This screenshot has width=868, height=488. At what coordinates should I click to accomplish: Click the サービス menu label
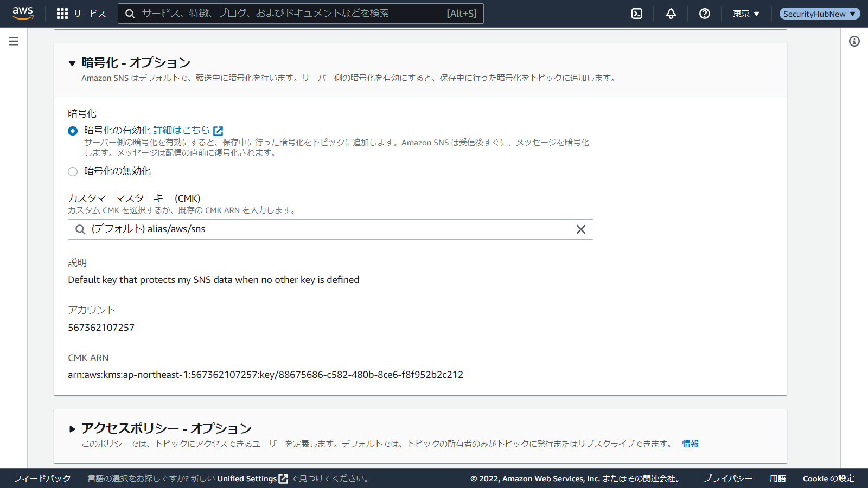click(x=90, y=14)
